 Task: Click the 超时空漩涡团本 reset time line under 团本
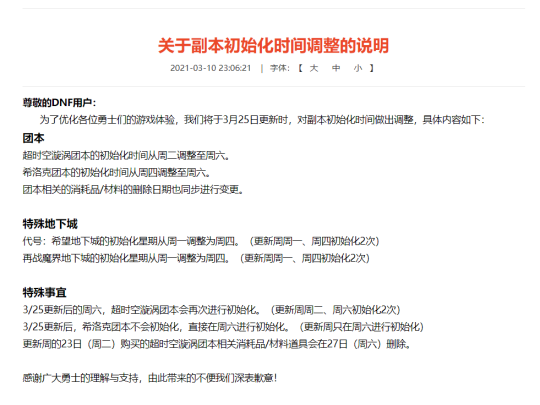pyautogui.click(x=126, y=155)
